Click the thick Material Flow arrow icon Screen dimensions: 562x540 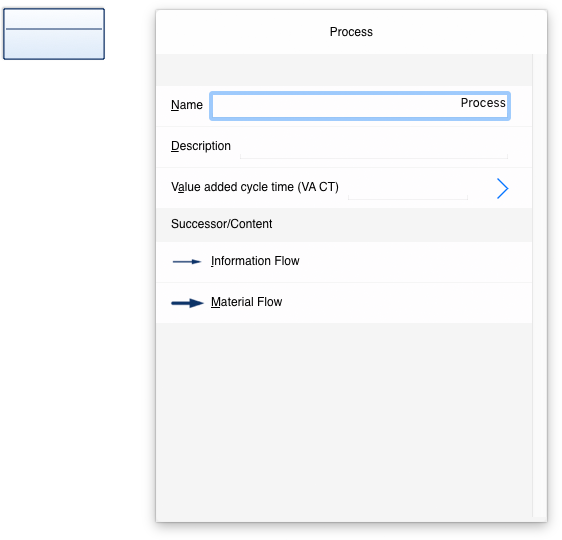187,303
